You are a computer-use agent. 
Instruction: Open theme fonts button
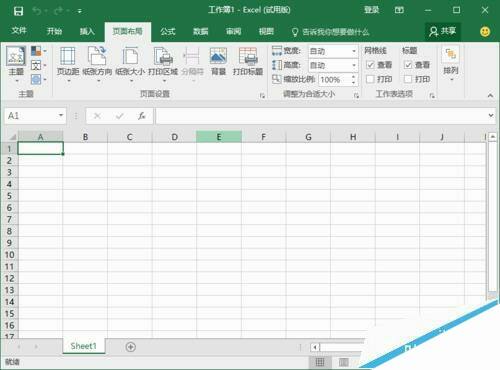(38, 65)
